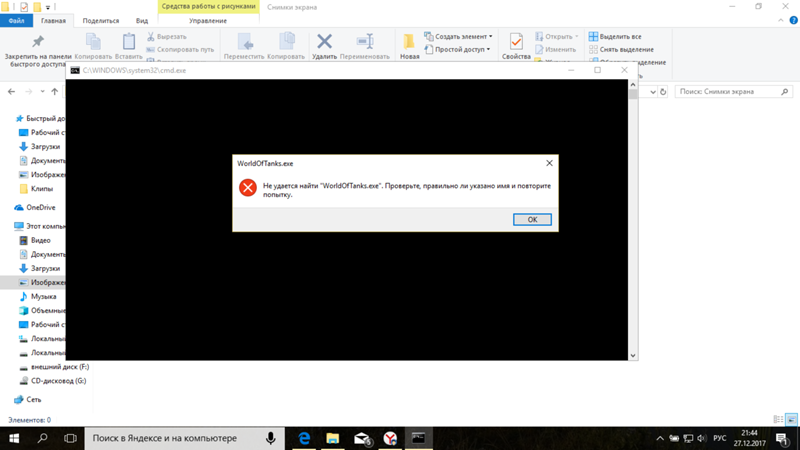The image size is (800, 450).
Task: Click the Переименовать icon
Action: pos(365,41)
